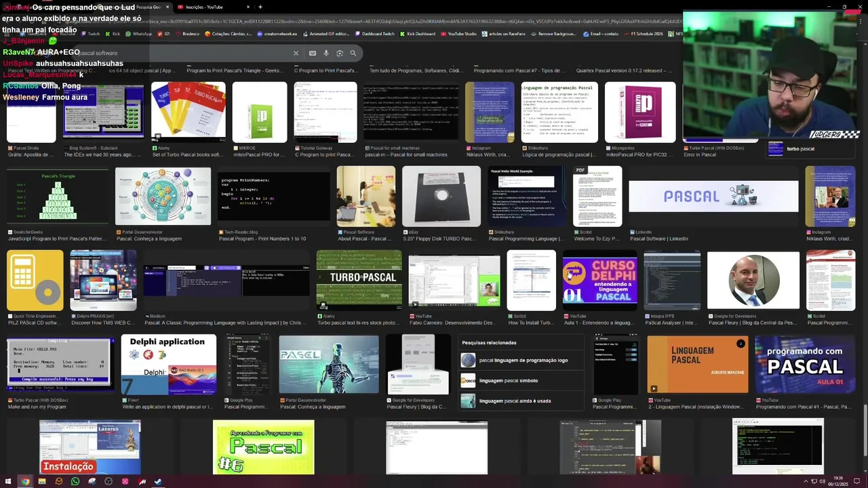This screenshot has width=868, height=488.
Task: Open the Programando com PASCAL Aula 01 thumbnail
Action: [805, 365]
